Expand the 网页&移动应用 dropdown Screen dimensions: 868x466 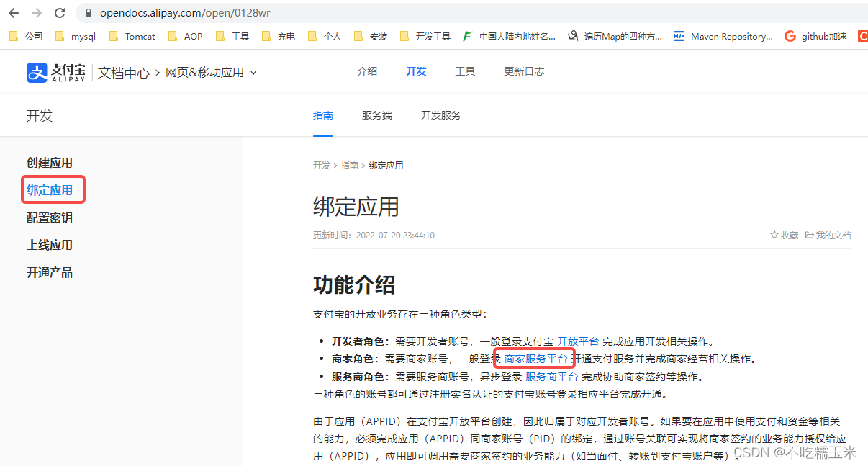point(211,73)
